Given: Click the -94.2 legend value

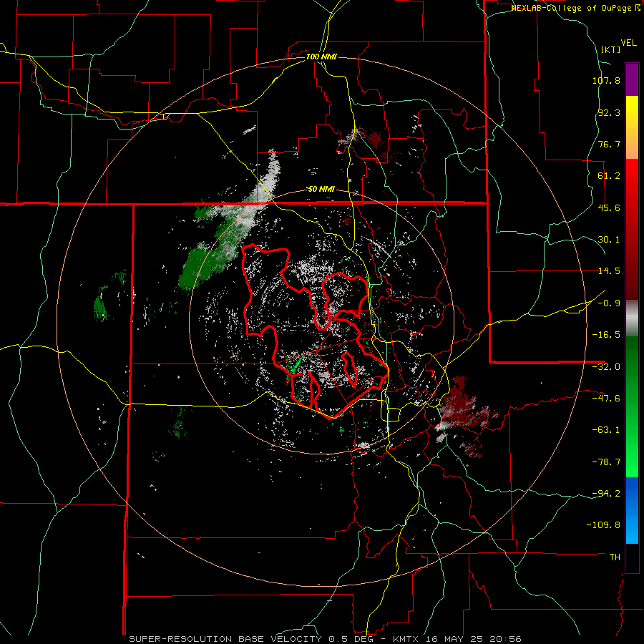Looking at the screenshot, I should 606,494.
